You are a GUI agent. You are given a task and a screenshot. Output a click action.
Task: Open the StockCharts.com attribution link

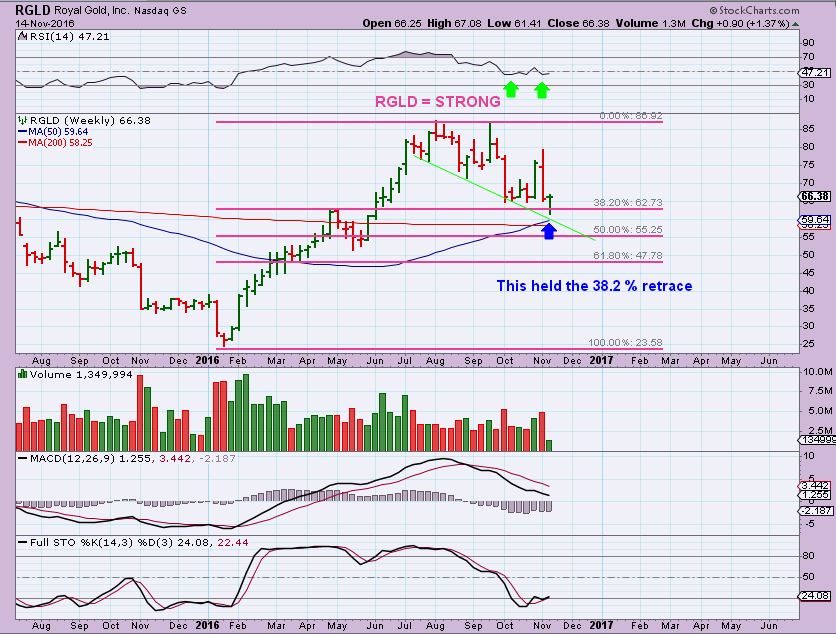click(754, 10)
